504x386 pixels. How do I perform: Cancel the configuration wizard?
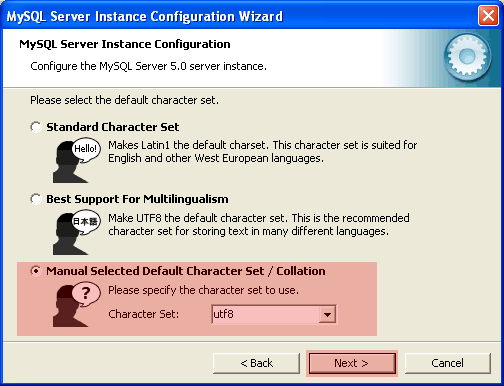pyautogui.click(x=448, y=363)
